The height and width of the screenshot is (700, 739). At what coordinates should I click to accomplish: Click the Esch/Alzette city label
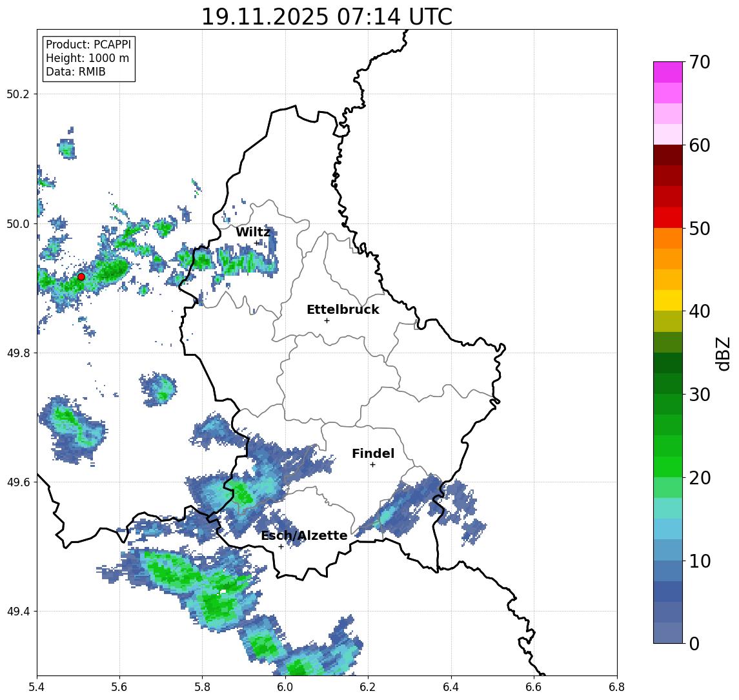pos(304,535)
